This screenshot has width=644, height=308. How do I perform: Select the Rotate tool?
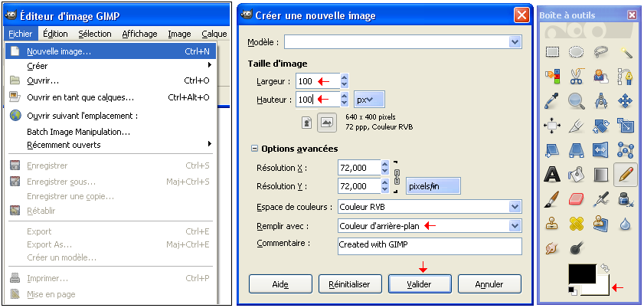pyautogui.click(x=601, y=126)
